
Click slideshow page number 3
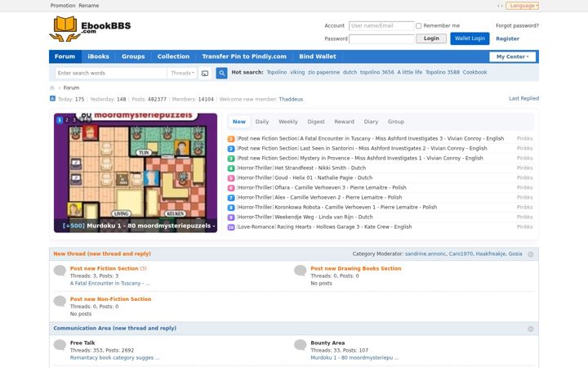[x=73, y=119]
